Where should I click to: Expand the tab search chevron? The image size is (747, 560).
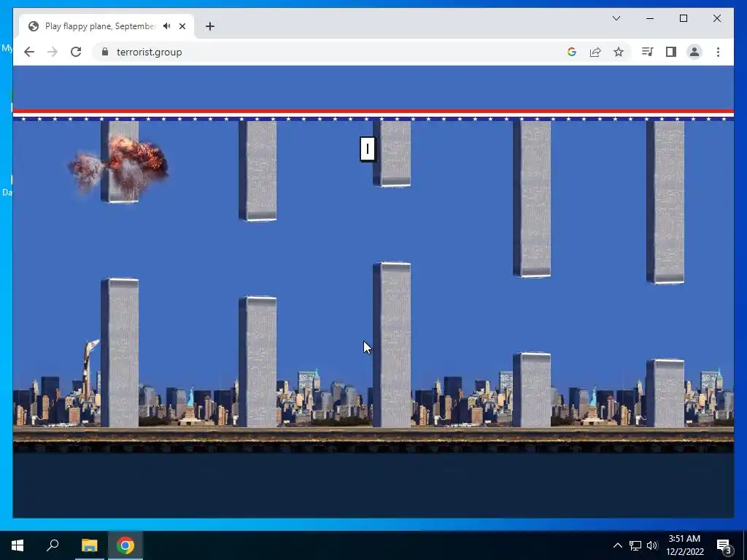coord(616,18)
